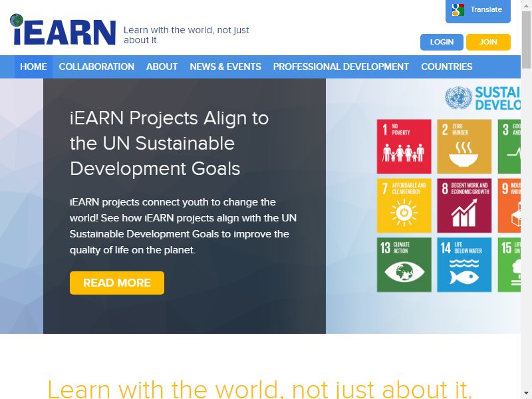Open the COLLABORATION menu
This screenshot has height=399, width=532.
[x=96, y=67]
